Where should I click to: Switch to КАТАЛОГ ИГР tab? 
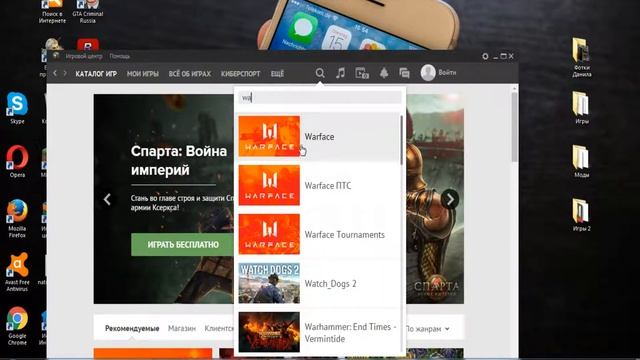(96, 74)
